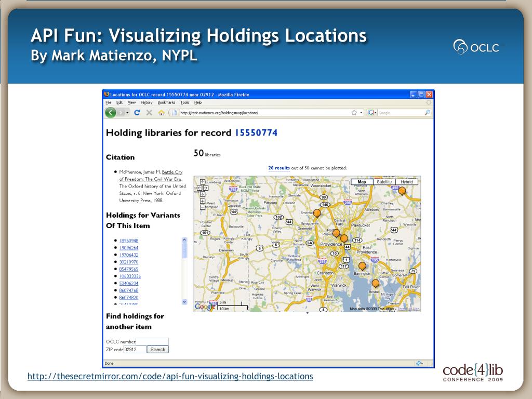Pan the map down with the arrow
532x399 pixels.
[x=203, y=194]
